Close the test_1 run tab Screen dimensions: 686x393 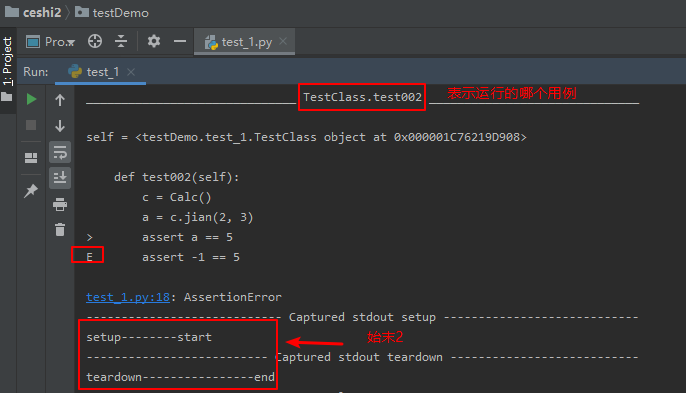pyautogui.click(x=131, y=72)
